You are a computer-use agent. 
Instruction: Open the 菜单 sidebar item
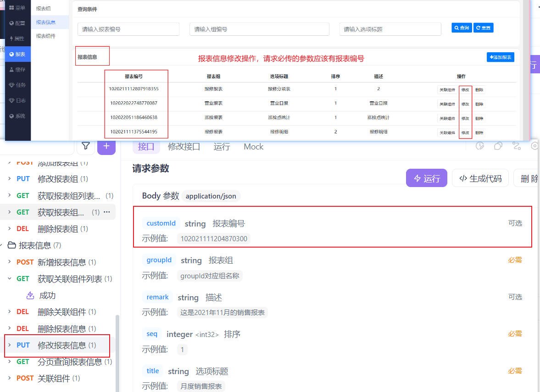[17, 8]
